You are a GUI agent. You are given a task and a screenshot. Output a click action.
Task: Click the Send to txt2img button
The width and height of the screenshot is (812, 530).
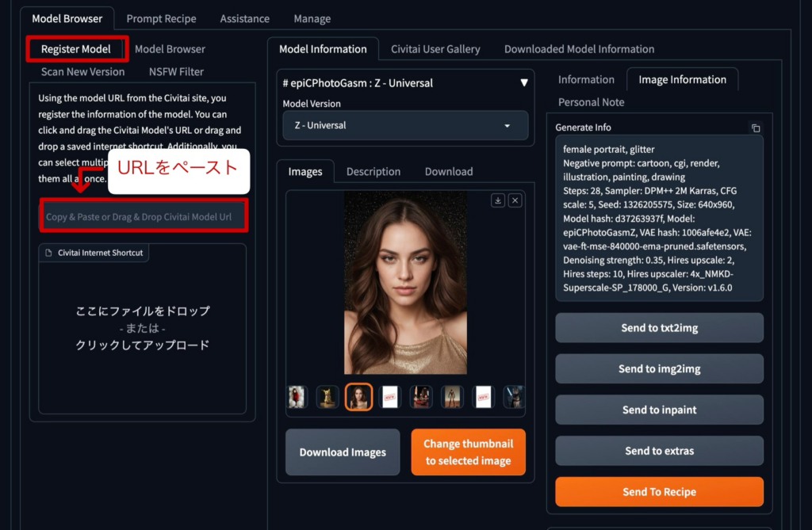tap(659, 328)
